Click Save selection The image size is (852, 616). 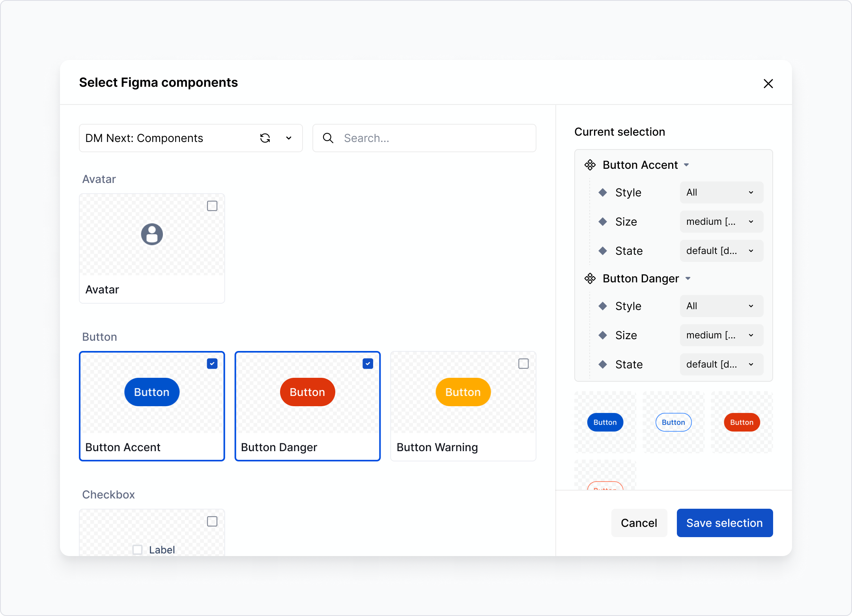tap(725, 523)
